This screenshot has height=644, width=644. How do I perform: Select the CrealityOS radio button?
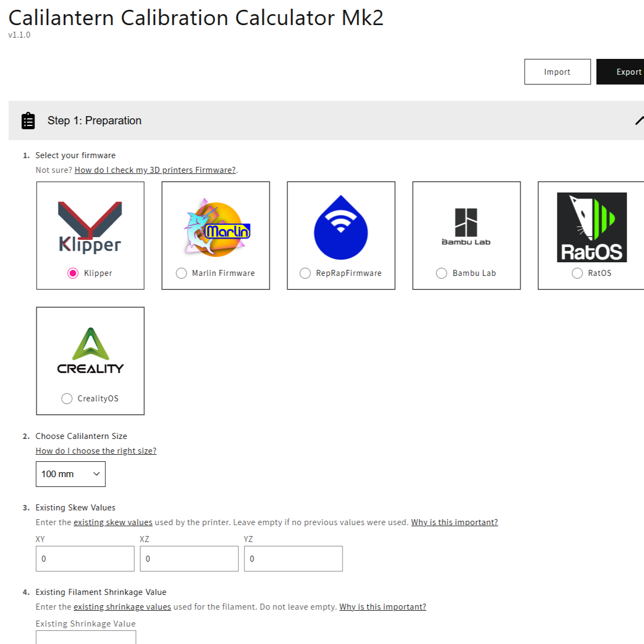coord(67,399)
